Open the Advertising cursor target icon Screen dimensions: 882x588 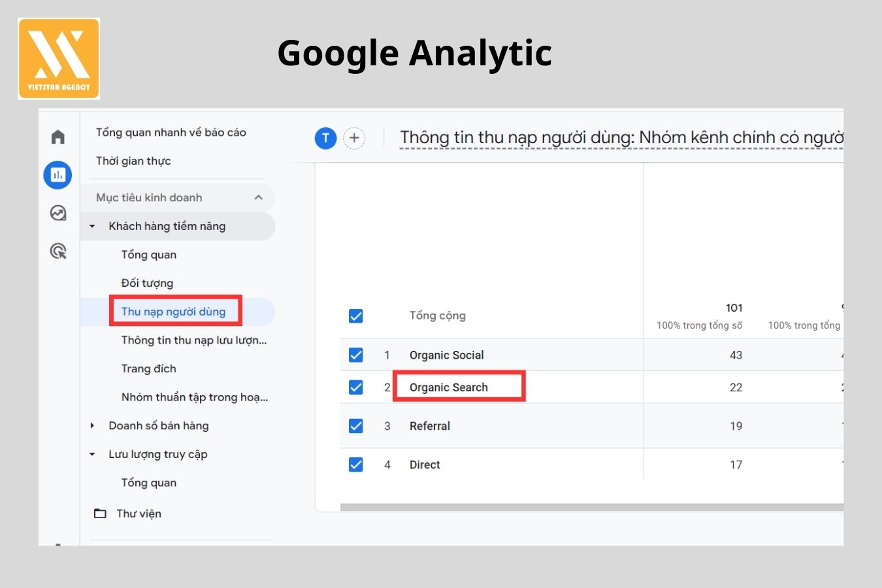(58, 251)
